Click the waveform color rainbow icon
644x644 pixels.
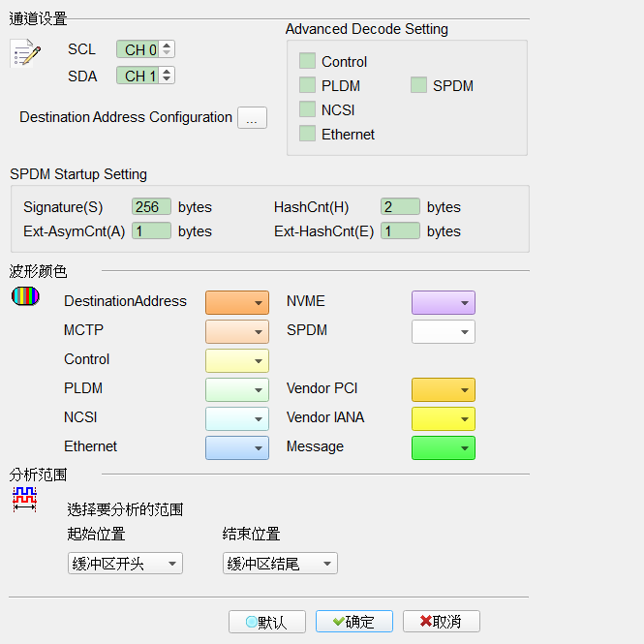(25, 296)
